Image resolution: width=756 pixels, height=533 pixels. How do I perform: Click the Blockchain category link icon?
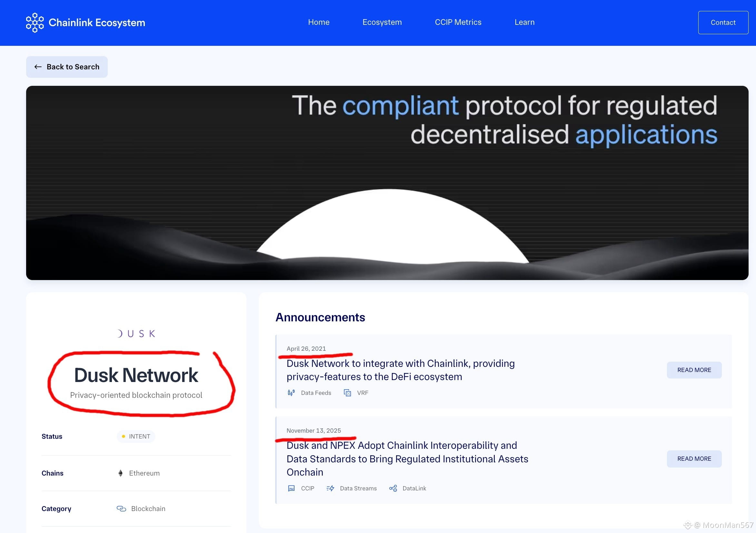click(x=121, y=508)
